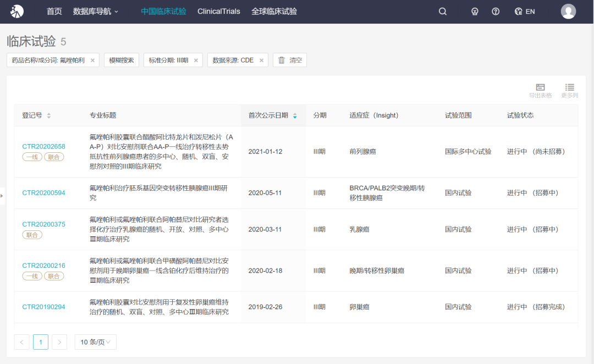Click the BRCA/PALB2突变晚期 indication cell

387,193
